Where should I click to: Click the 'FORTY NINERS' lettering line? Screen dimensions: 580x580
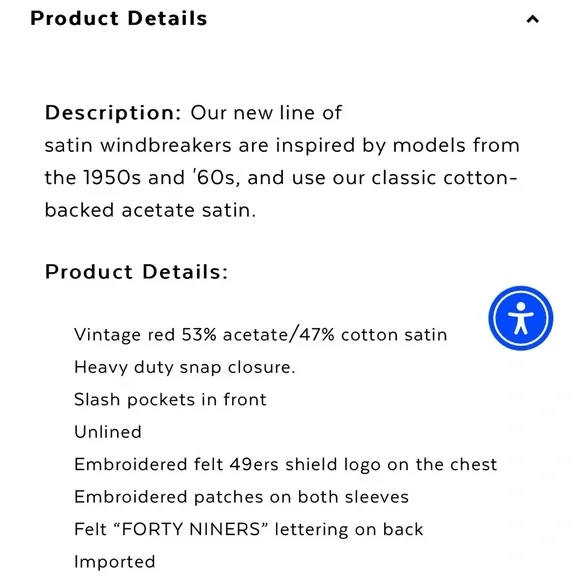[x=249, y=529]
